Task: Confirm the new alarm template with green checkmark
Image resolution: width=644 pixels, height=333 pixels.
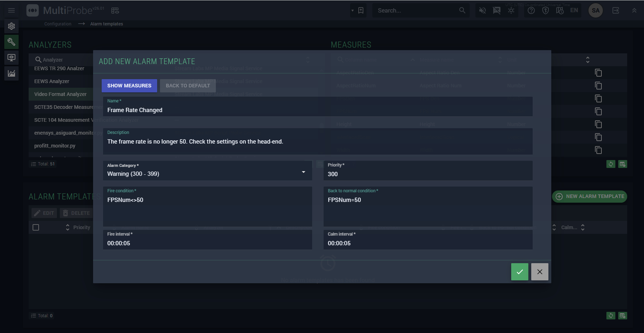Action: [x=519, y=272]
